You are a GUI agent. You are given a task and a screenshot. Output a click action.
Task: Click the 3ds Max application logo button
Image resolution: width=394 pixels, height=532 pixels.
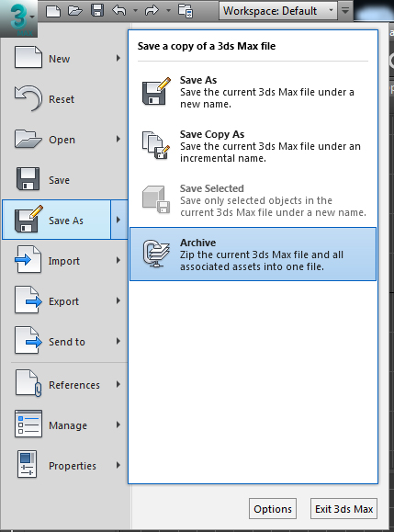[18, 18]
